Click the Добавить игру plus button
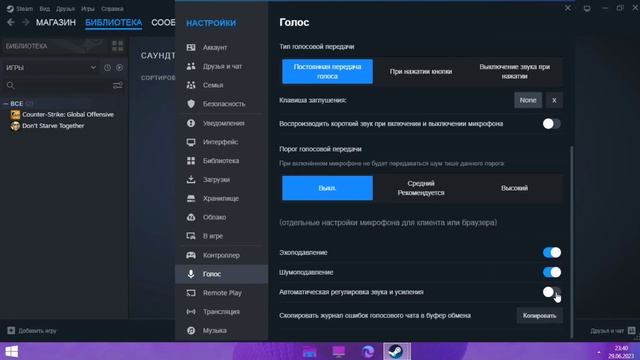Image resolution: width=640 pixels, height=360 pixels. (x=32, y=331)
